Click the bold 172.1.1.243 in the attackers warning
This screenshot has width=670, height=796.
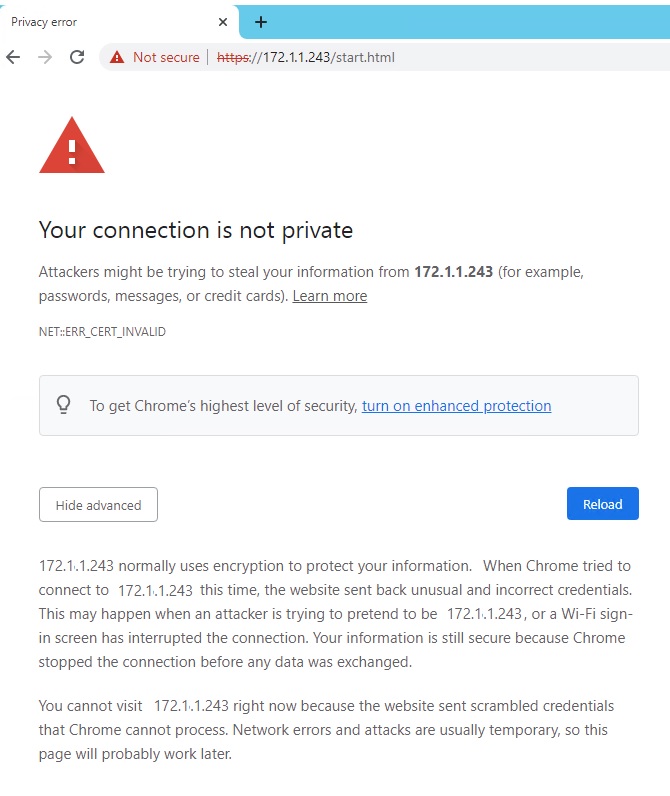pos(453,272)
